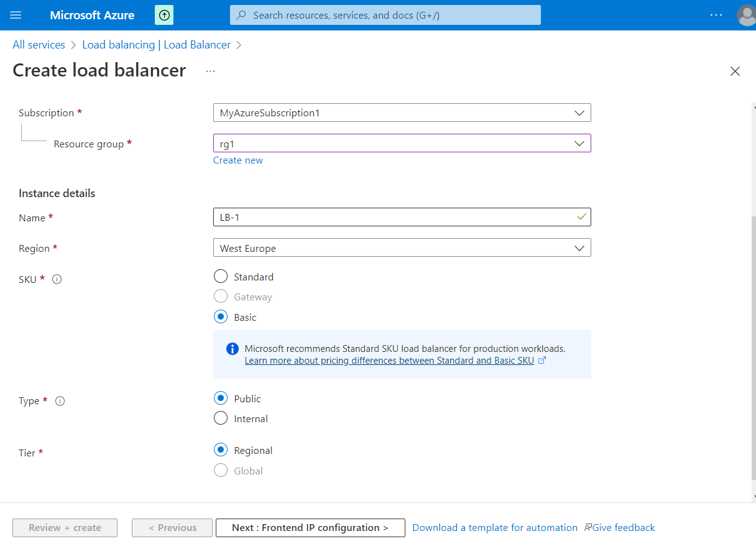Open the top bar ellipsis menu
The height and width of the screenshot is (549, 756).
coord(716,15)
